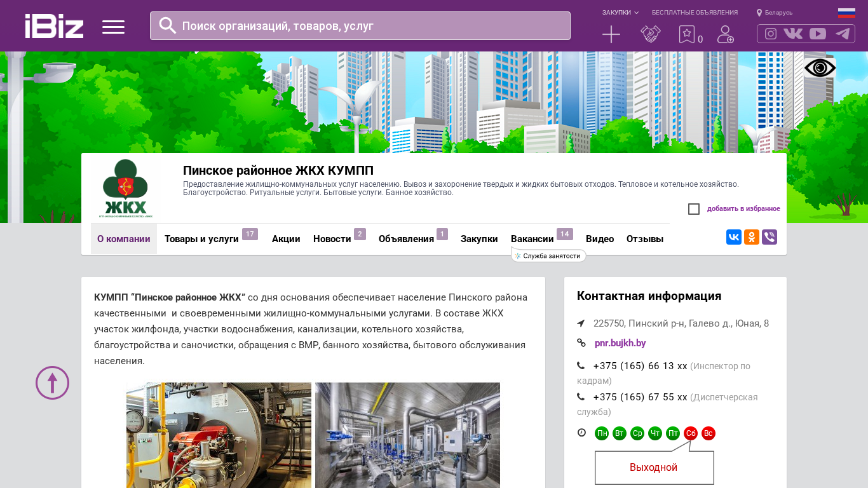Image resolution: width=868 pixels, height=488 pixels.
Task: Open 'БЕСПЛАТНЫЕ ОБЪЯВЛЕНИЯ' link
Action: tap(695, 13)
